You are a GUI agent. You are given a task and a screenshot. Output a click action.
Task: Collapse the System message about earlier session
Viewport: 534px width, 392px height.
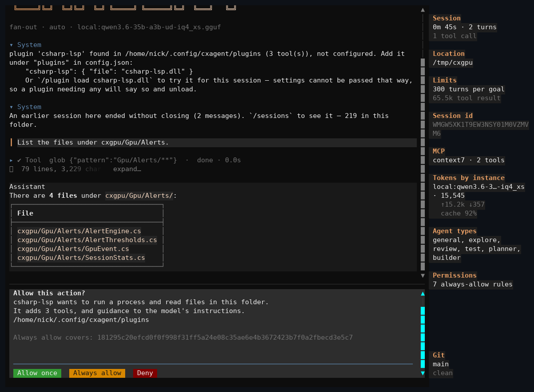(12, 107)
